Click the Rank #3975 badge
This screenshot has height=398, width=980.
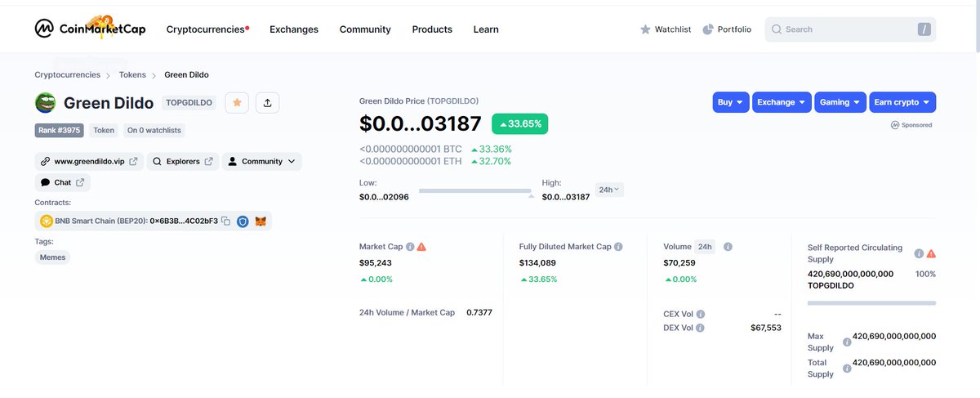point(59,130)
